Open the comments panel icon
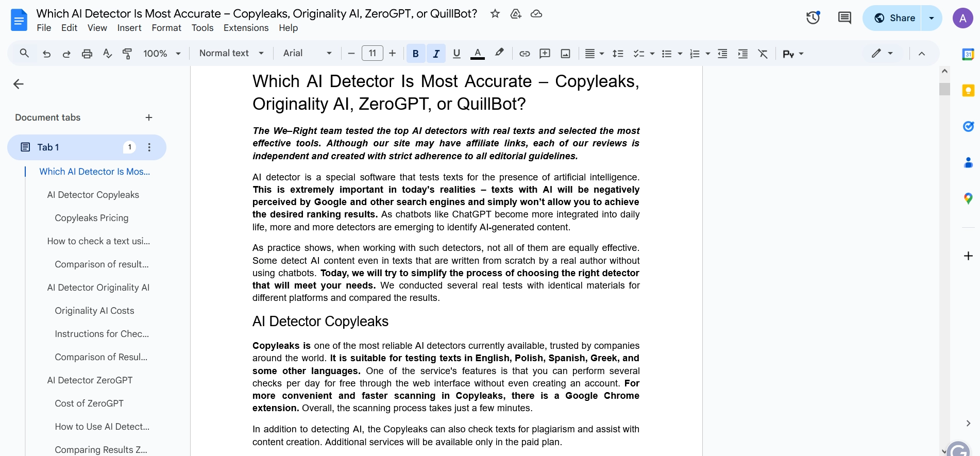The width and height of the screenshot is (980, 456). tap(844, 18)
